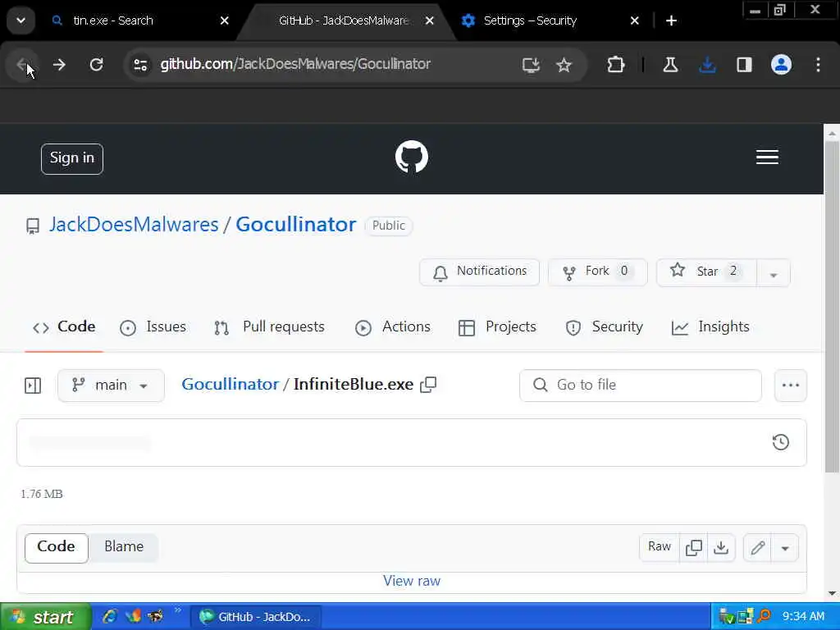Fork the repository with Fork button
Viewport: 840px width, 630px height.
(x=597, y=272)
